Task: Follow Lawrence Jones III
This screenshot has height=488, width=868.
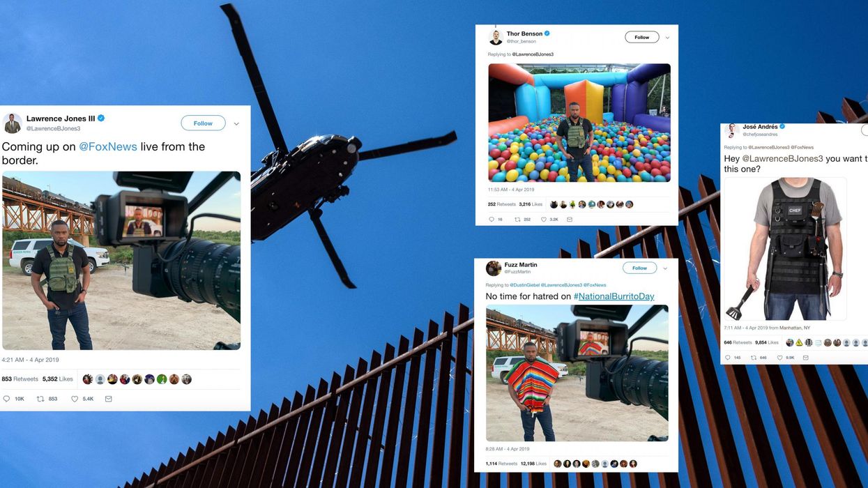Action: click(203, 123)
